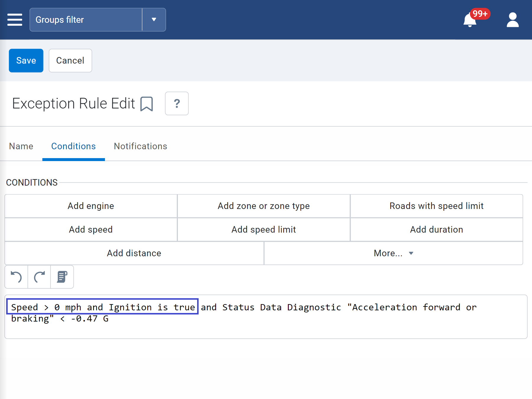This screenshot has width=532, height=399.
Task: Bookmark the Exception Rule Edit page
Action: (x=147, y=104)
